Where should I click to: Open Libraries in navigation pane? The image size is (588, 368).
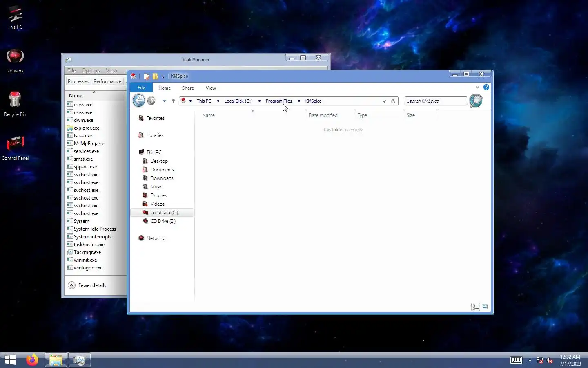(155, 135)
